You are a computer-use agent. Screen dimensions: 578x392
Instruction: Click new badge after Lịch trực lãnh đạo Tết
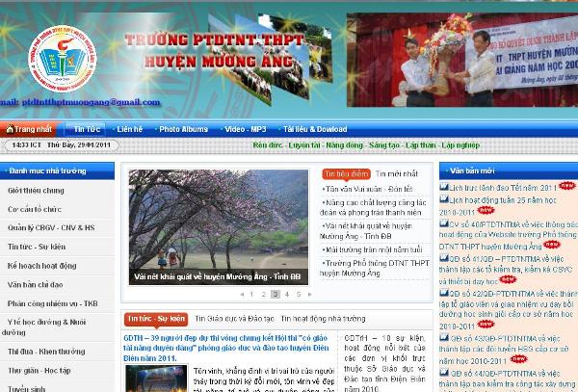566,186
